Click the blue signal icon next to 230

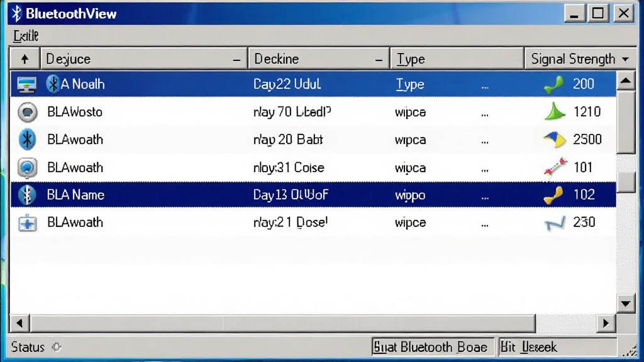(x=555, y=223)
